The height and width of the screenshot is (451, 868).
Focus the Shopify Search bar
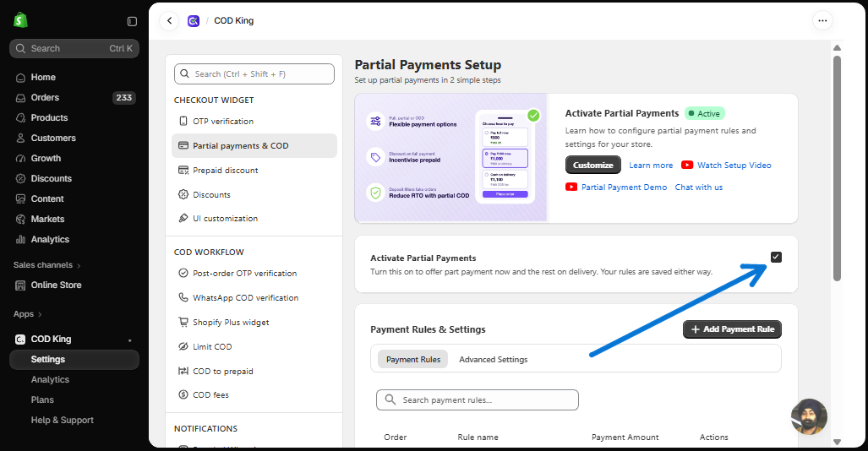[x=74, y=49]
